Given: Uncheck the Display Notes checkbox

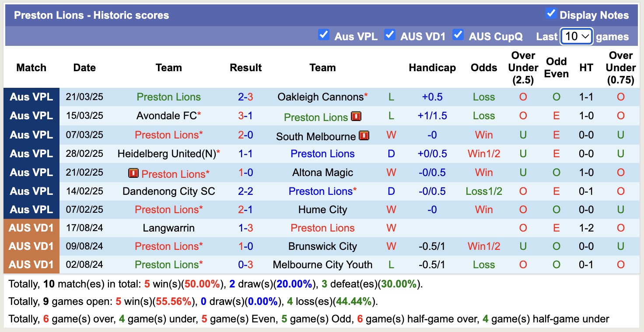Looking at the screenshot, I should [x=550, y=14].
